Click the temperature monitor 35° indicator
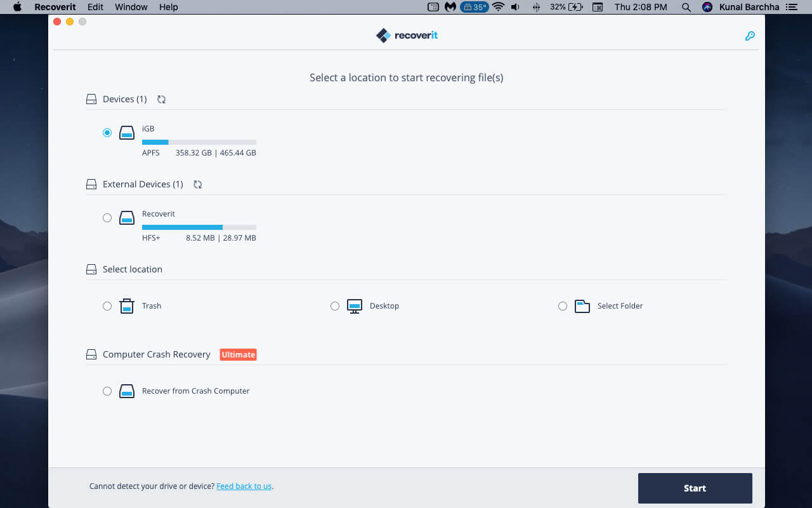 [475, 7]
